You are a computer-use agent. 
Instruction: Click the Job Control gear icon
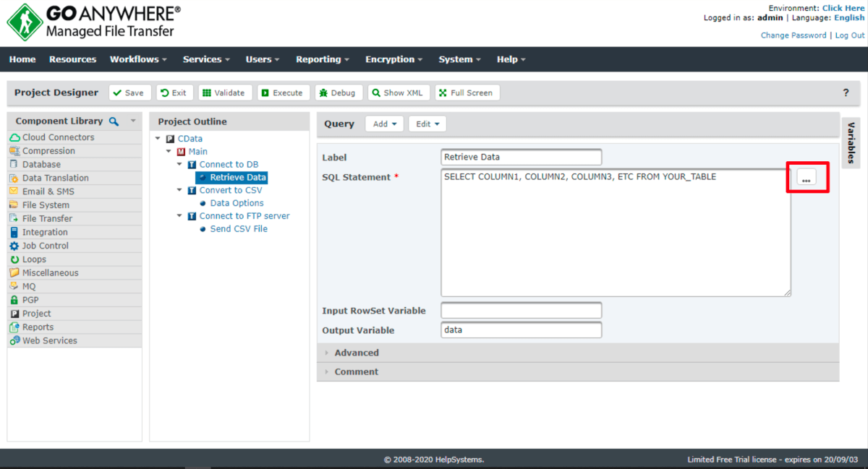[15, 246]
